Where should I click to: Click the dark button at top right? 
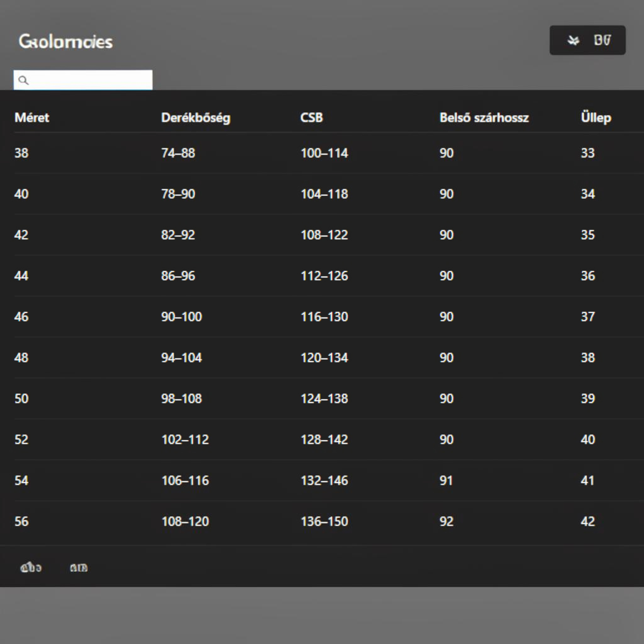coord(587,40)
